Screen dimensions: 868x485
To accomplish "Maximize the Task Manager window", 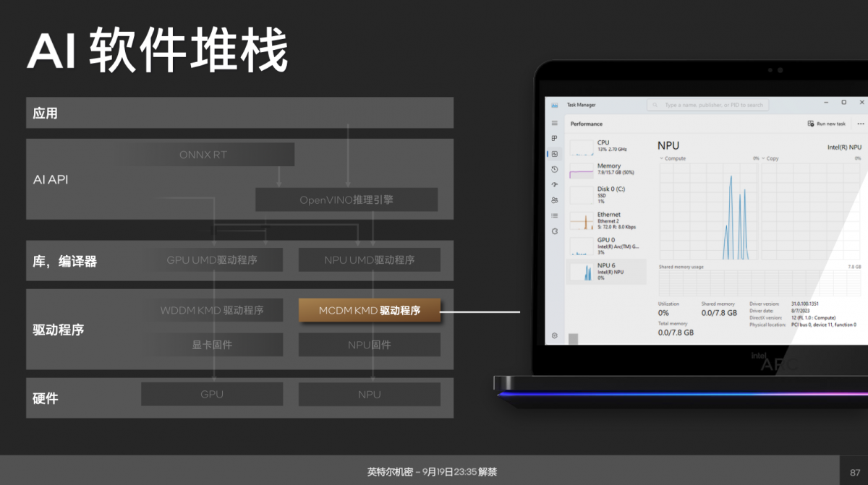I will point(844,103).
